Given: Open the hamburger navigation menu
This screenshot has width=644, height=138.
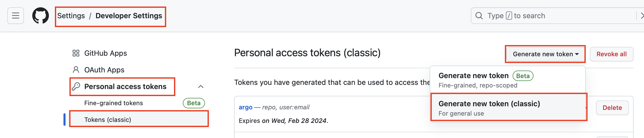Looking at the screenshot, I should point(16,16).
